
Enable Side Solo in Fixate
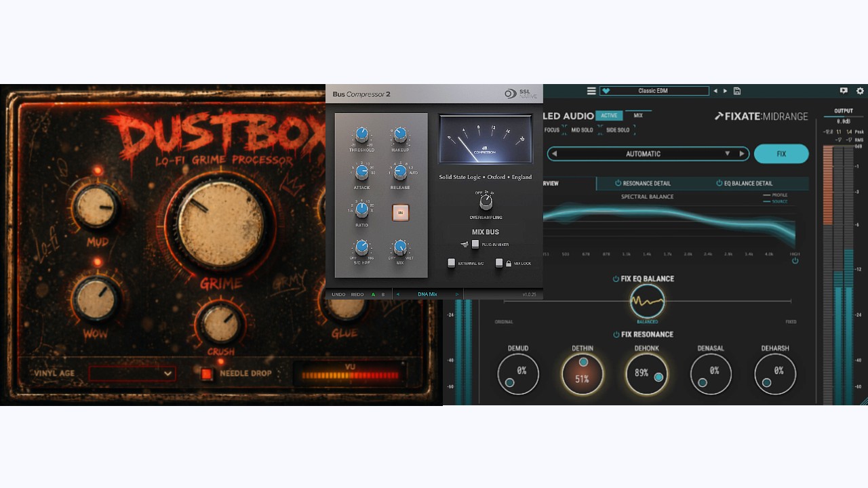pyautogui.click(x=618, y=130)
